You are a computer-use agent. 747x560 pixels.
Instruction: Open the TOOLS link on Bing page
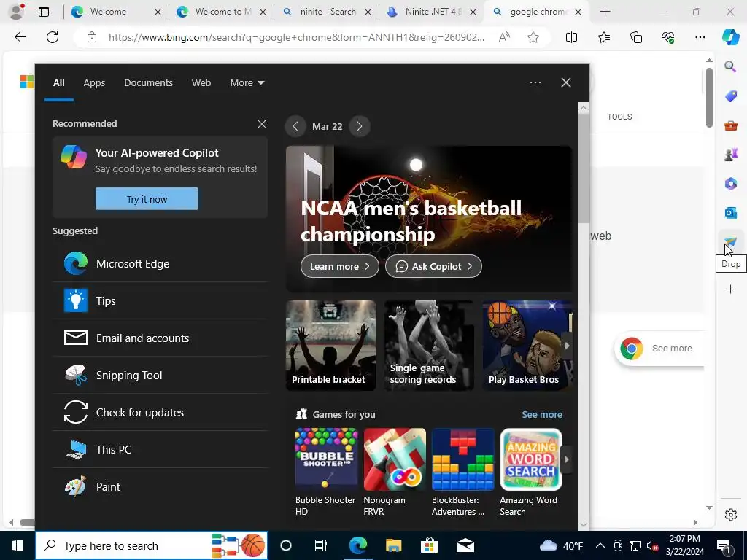619,117
